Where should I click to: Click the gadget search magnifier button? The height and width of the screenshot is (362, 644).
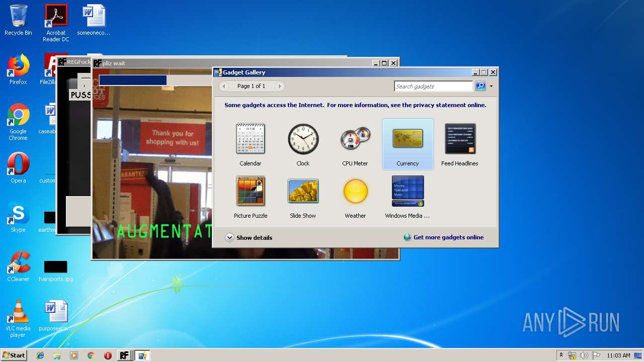[480, 86]
